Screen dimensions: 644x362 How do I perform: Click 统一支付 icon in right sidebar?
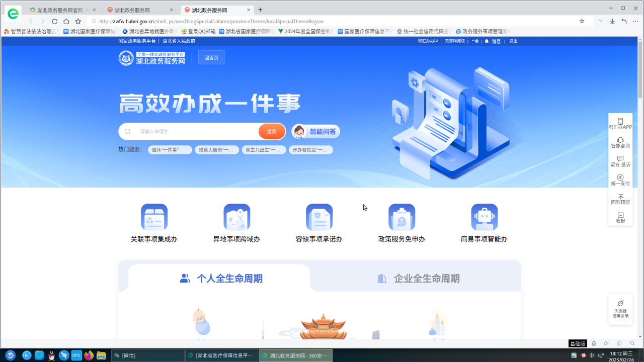pyautogui.click(x=620, y=177)
